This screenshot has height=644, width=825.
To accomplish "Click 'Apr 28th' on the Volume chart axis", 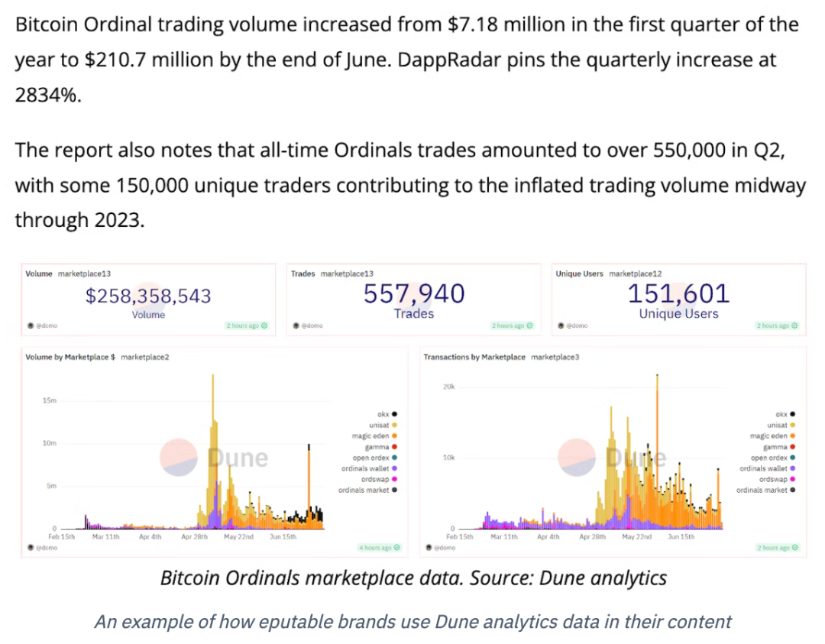I will (194, 536).
